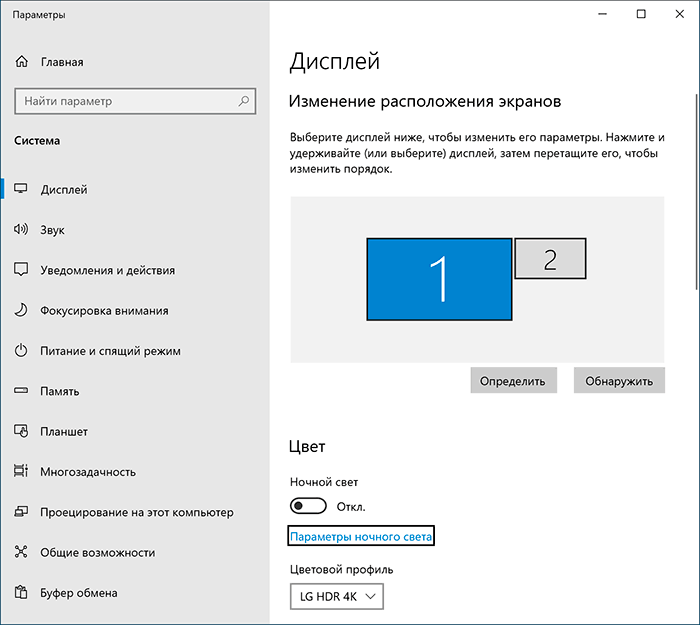Viewport: 700px width, 625px height.
Task: Open the Звук speaker icon
Action: 22,230
